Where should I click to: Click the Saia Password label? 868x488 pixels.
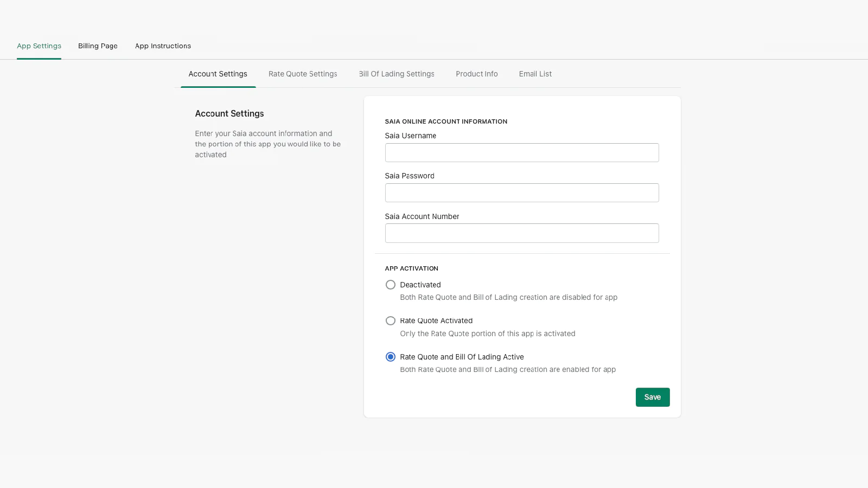pos(410,176)
